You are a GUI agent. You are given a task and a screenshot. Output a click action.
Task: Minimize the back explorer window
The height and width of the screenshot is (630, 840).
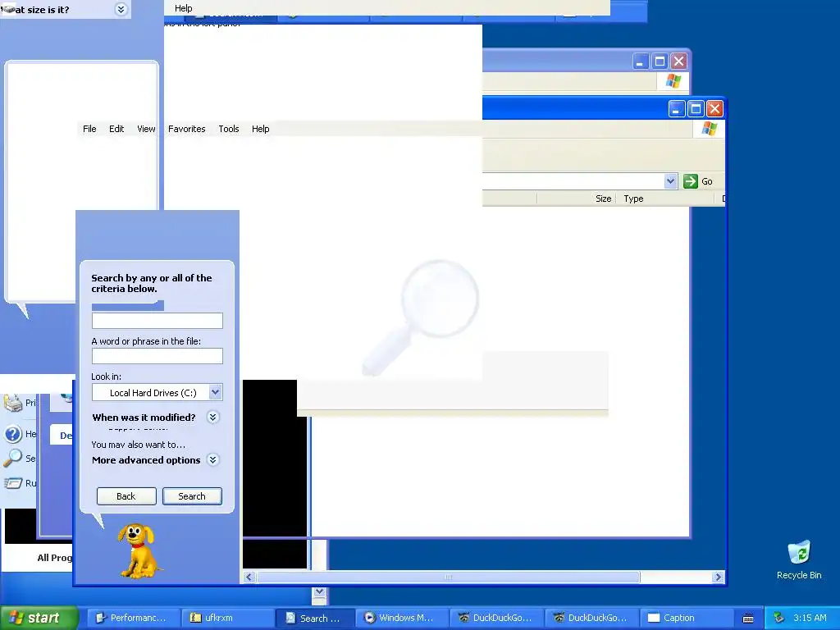click(641, 61)
